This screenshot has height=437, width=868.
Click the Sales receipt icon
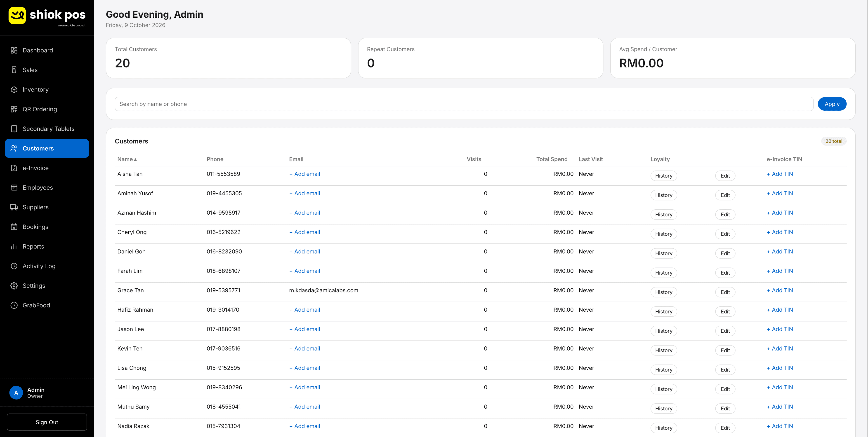click(x=14, y=70)
